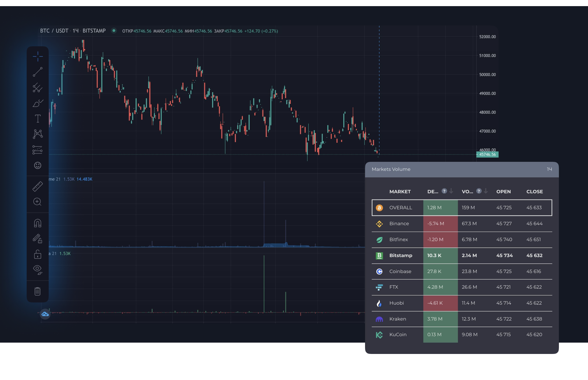This screenshot has width=588, height=380.
Task: Toggle magnet snap mode
Action: click(x=38, y=223)
